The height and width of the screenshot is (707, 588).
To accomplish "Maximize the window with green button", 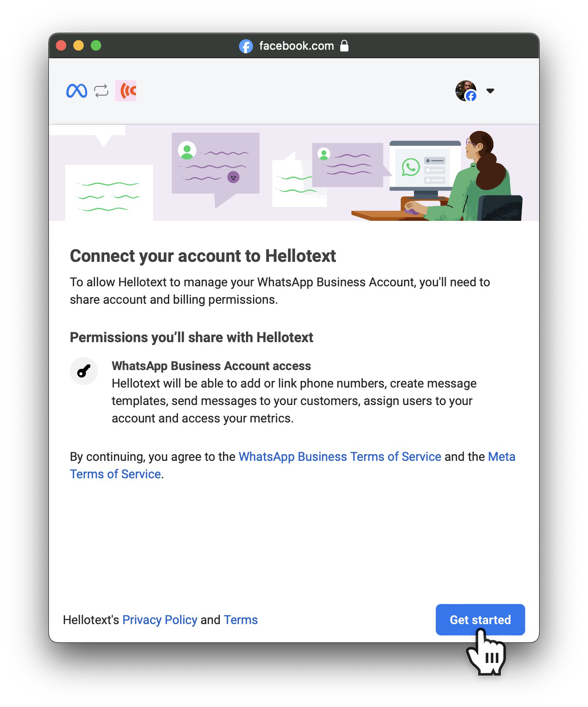I will 96,45.
